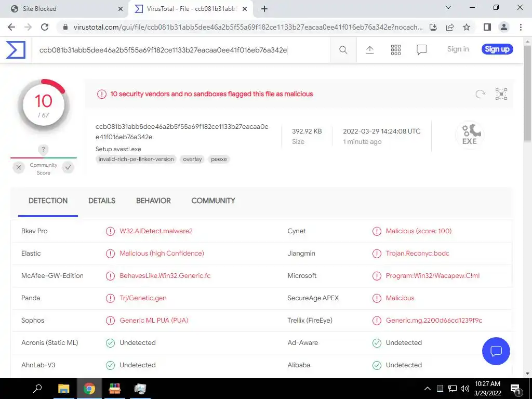Click the Generic.mg.2200d66cd1239f9c result
Screen dimensions: 532x399
tap(434, 320)
